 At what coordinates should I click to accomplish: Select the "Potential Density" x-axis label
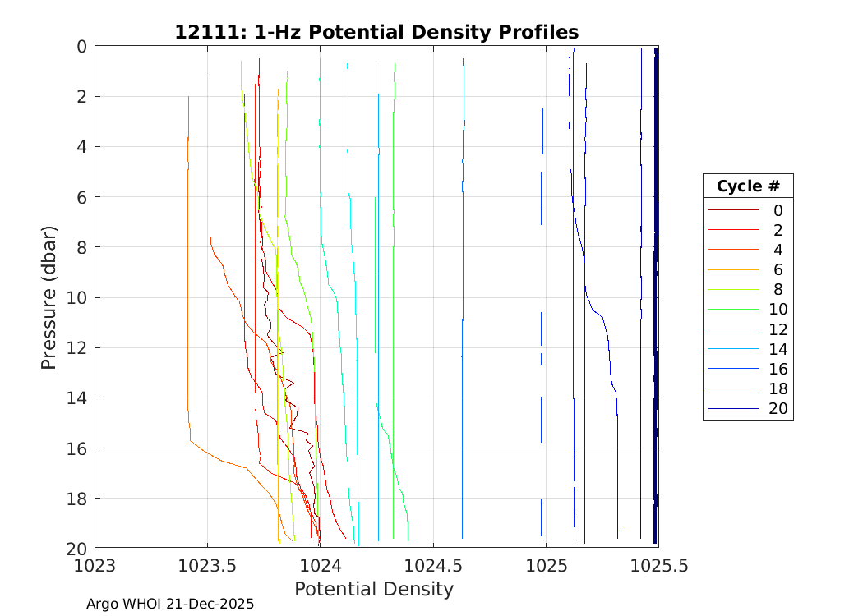373,589
